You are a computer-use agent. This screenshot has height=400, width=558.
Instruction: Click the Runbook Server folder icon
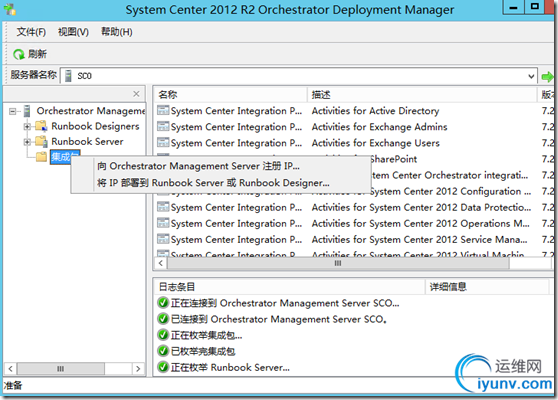pos(41,142)
